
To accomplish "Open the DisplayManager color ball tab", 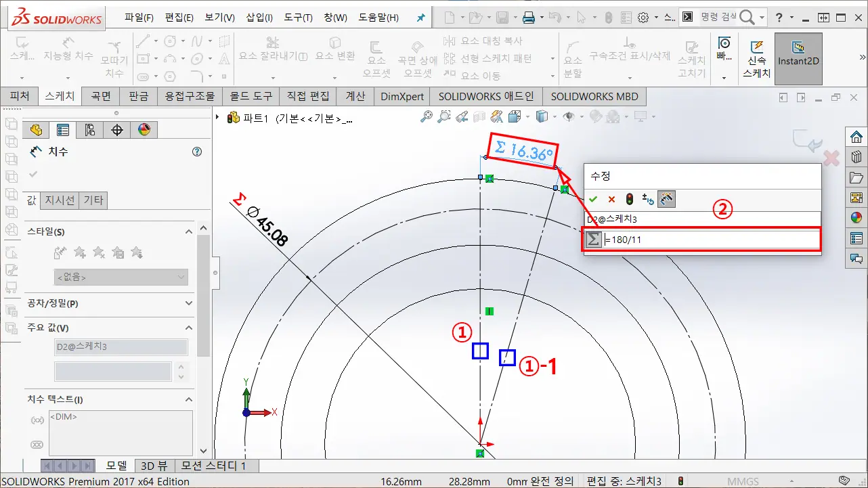I will pyautogui.click(x=144, y=130).
